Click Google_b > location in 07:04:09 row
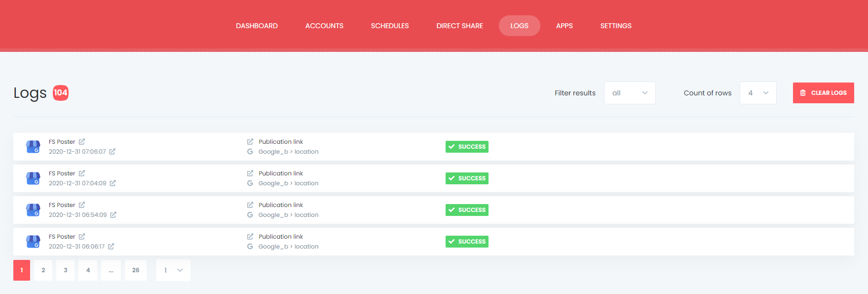Screen dimensions: 868x294 [289, 183]
